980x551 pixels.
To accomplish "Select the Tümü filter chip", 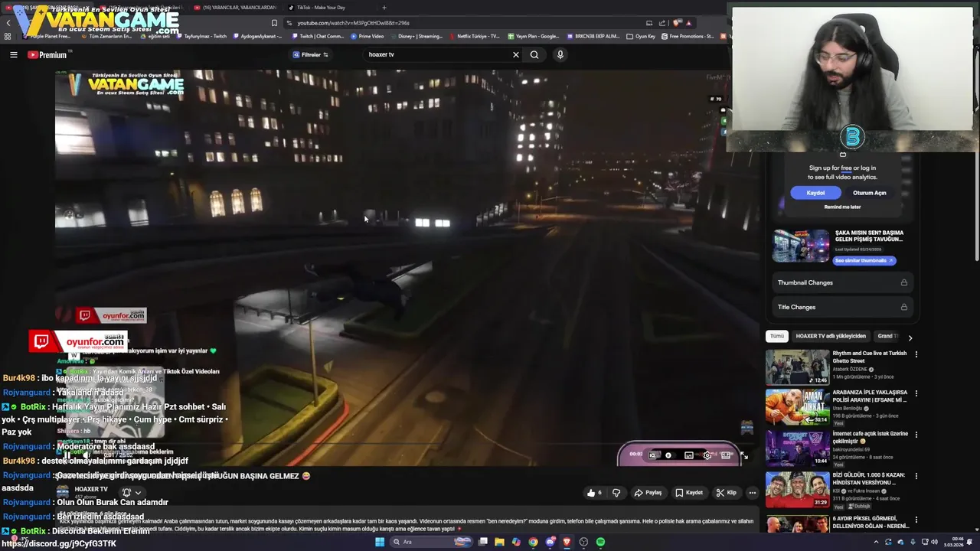I will pos(777,336).
